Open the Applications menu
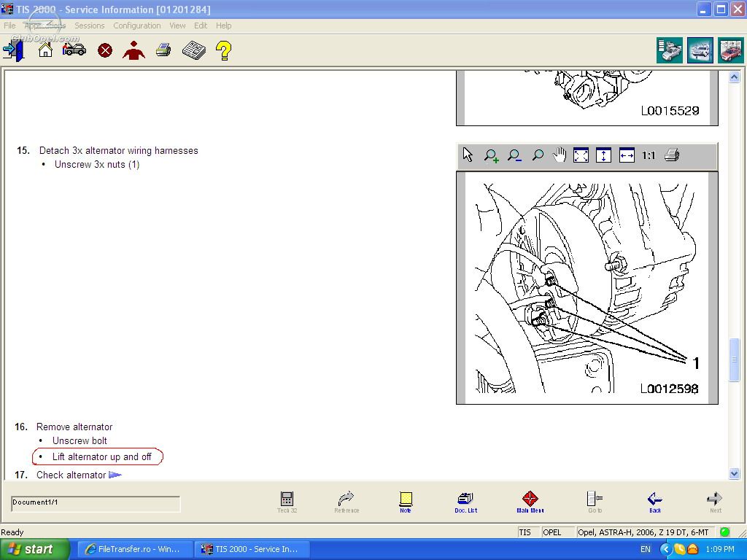The height and width of the screenshot is (560, 747). [x=44, y=26]
